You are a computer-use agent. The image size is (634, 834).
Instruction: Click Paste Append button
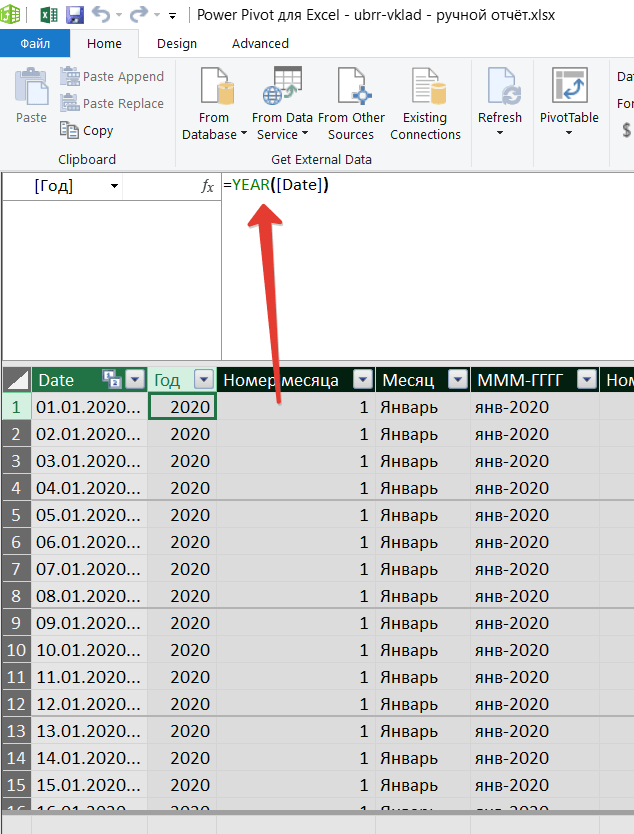(x=112, y=77)
